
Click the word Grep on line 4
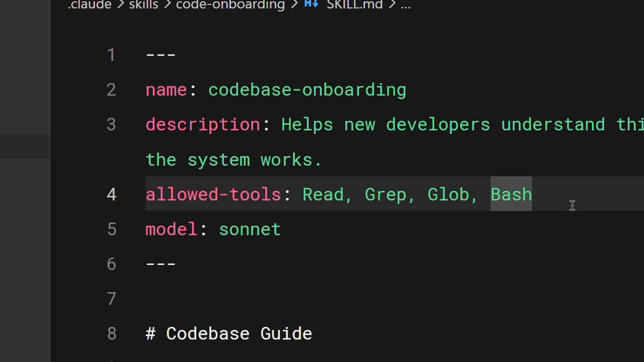pos(385,194)
